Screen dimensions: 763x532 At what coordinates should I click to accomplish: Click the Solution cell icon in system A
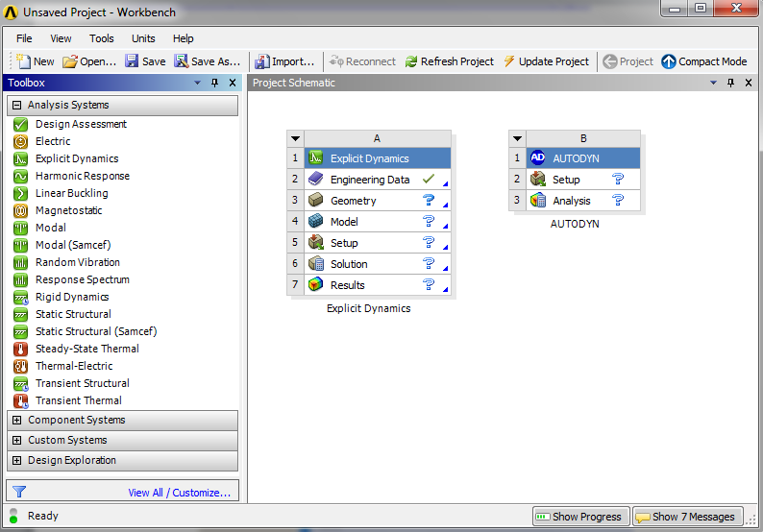coord(316,263)
